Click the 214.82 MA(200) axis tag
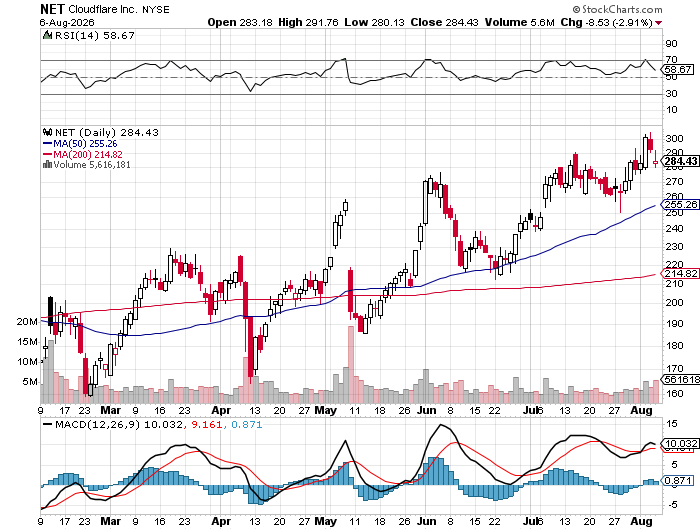Screen dimensions: 700x530 click(x=679, y=274)
